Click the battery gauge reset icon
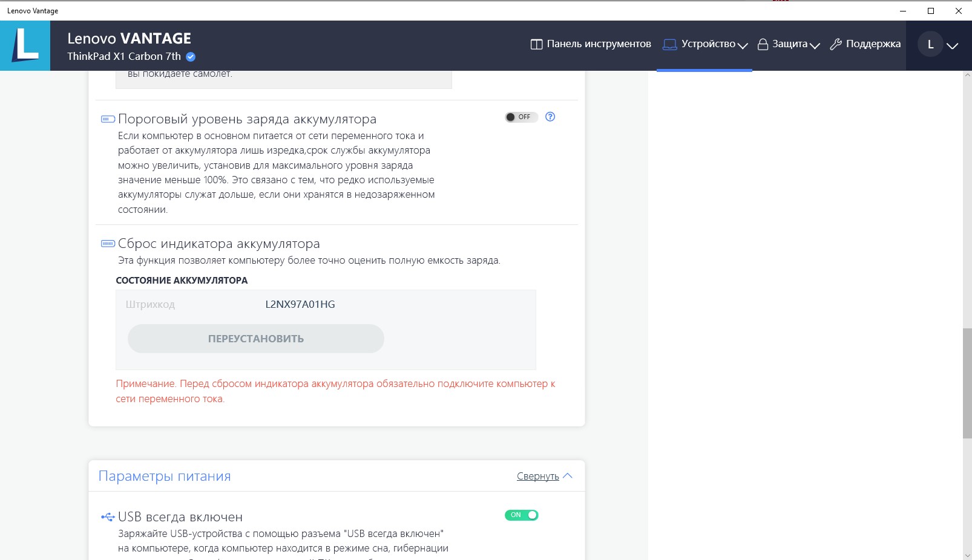Image resolution: width=972 pixels, height=560 pixels. [x=108, y=244]
